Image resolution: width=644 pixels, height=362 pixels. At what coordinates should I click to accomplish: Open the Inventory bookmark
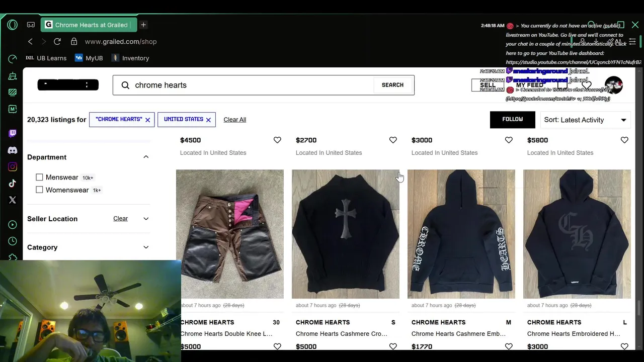[130, 58]
